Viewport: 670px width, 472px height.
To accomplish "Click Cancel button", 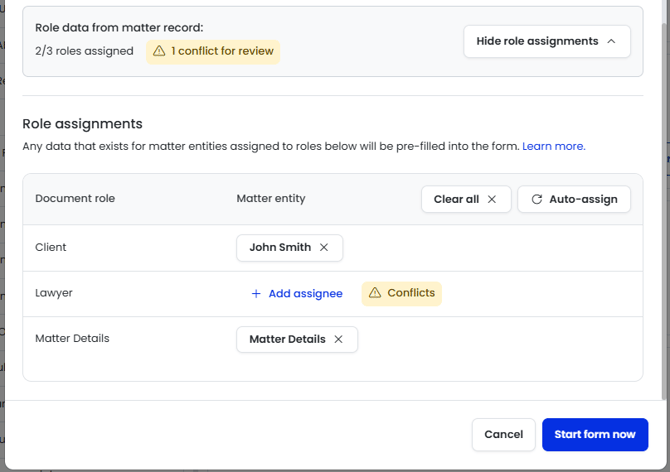I will pyautogui.click(x=504, y=434).
